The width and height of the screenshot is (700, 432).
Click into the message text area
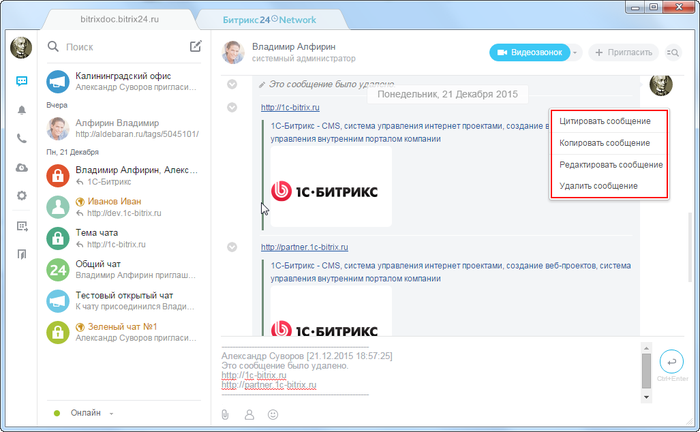click(x=430, y=370)
